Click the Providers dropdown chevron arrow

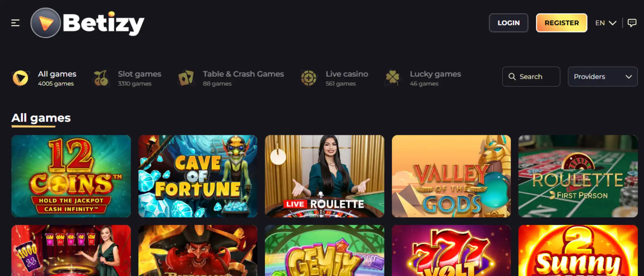pos(629,77)
